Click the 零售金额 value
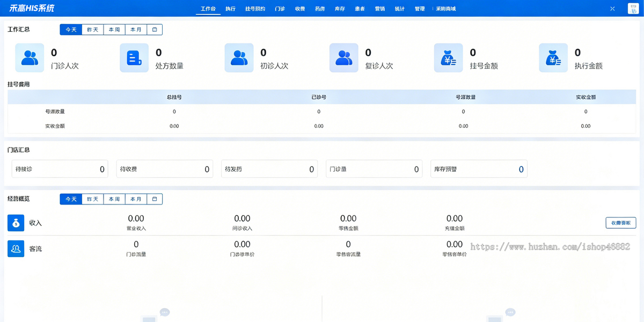 pyautogui.click(x=348, y=218)
